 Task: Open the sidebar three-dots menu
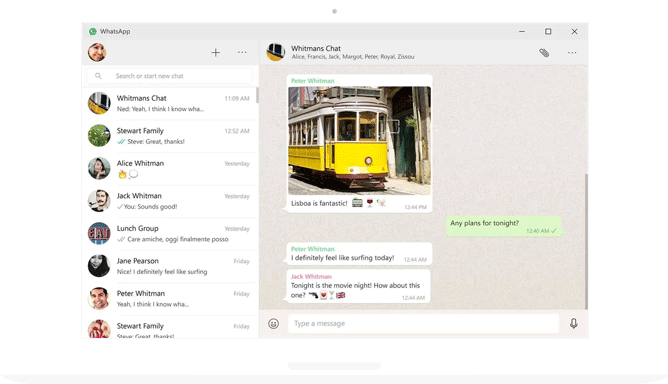coord(242,52)
